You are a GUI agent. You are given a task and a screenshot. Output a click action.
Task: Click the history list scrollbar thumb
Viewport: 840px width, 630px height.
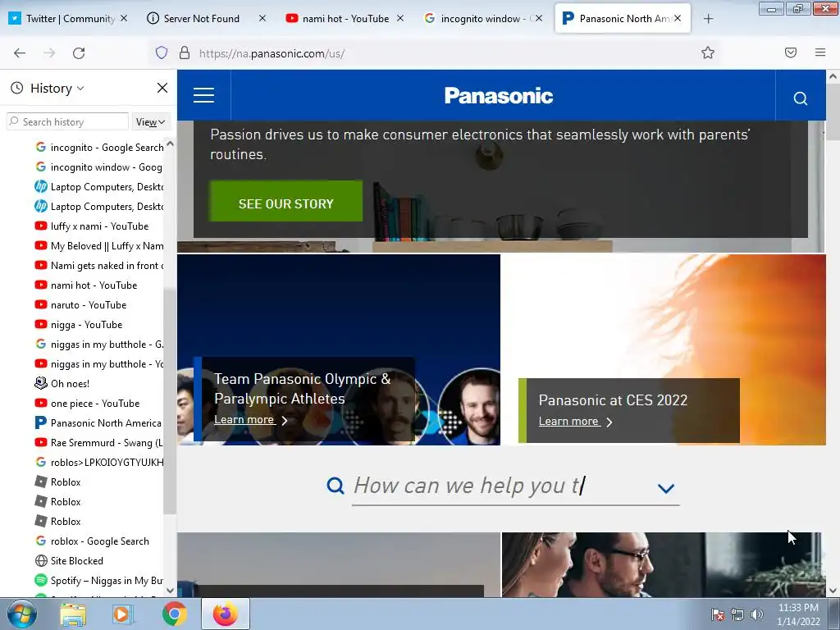tap(170, 400)
